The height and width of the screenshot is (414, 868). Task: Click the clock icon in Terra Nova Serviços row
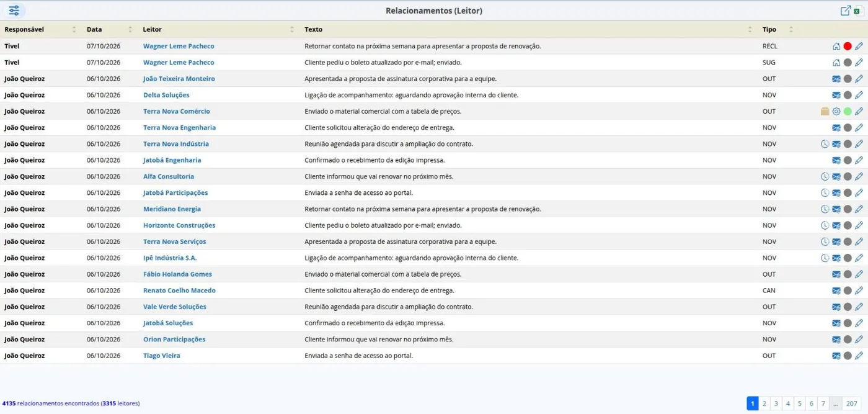coord(825,241)
